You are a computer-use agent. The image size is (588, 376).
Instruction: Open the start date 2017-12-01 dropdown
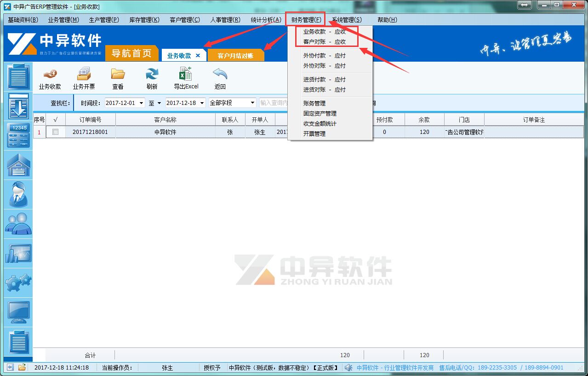tap(141, 103)
